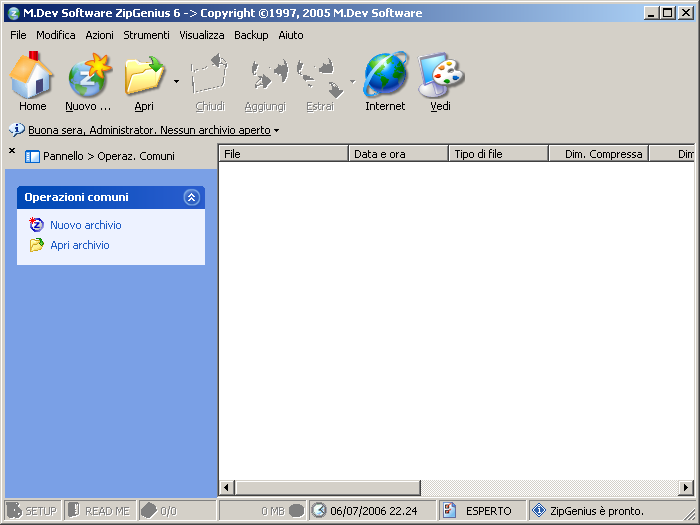
Task: Click the ESPERTO mode text in status bar
Action: (488, 510)
